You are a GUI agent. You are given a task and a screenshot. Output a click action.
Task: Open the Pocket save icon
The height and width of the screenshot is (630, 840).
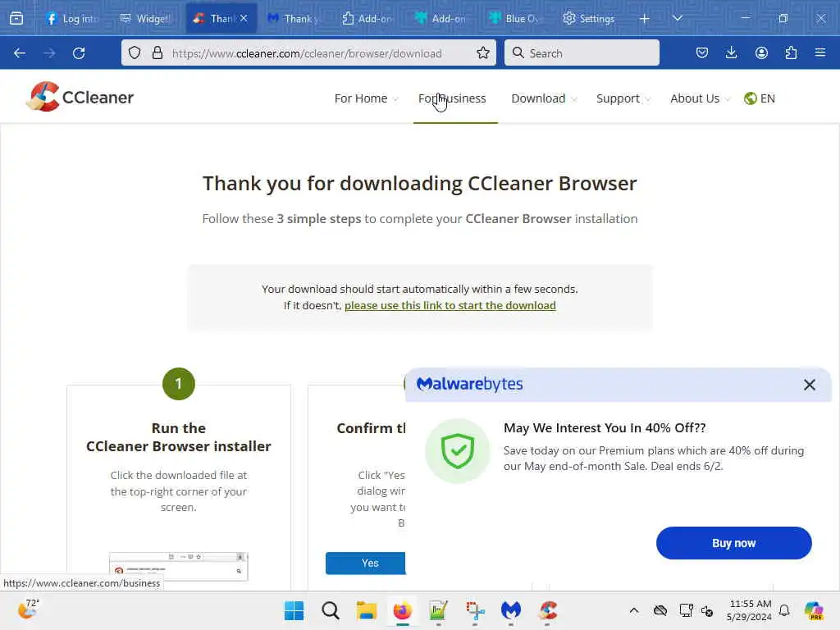(x=702, y=52)
